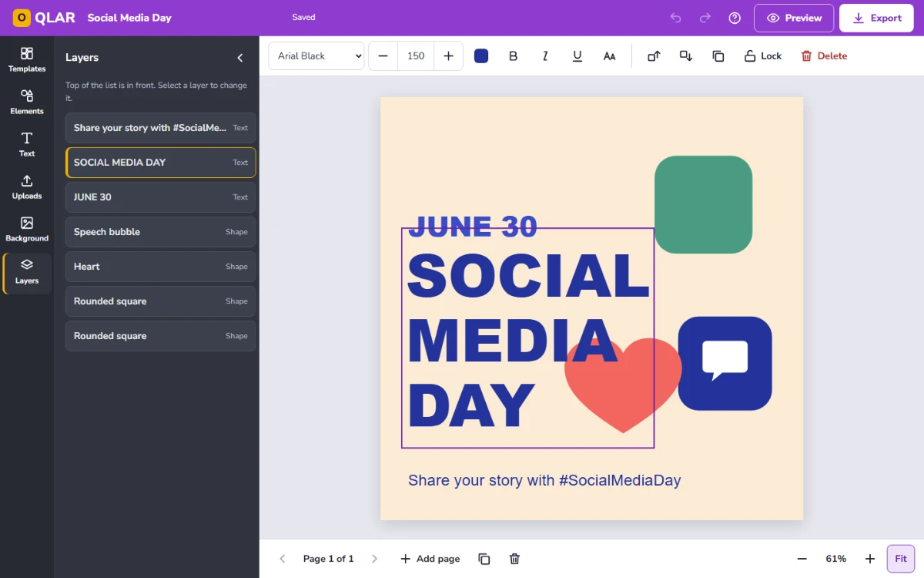This screenshot has width=924, height=578.
Task: Open the help question mark icon
Action: click(735, 18)
